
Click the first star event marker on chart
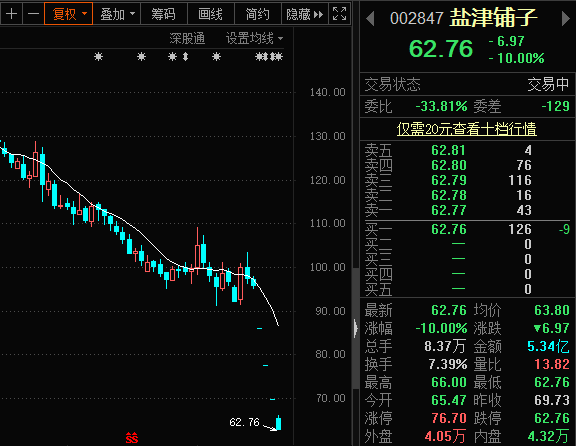pyautogui.click(x=98, y=57)
